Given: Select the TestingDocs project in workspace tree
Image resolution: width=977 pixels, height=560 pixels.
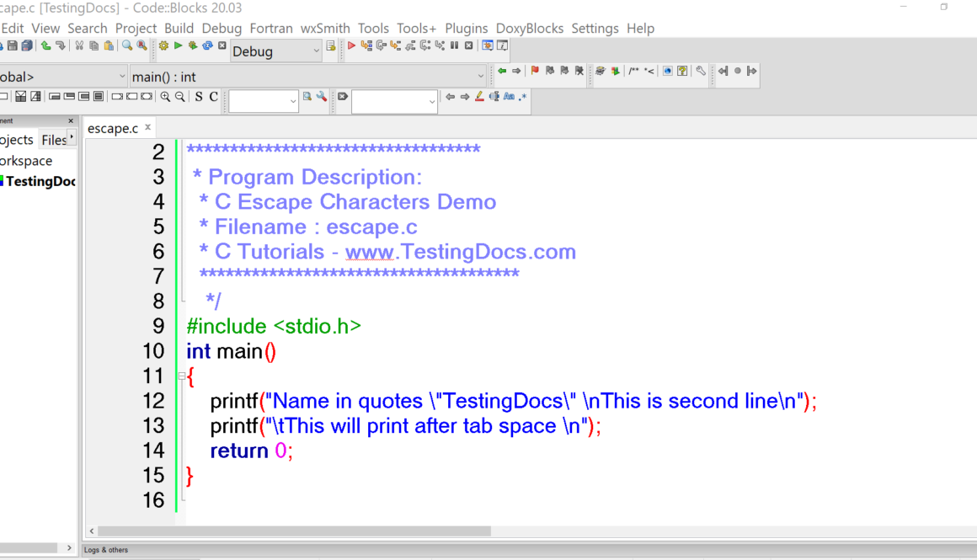Looking at the screenshot, I should pyautogui.click(x=40, y=181).
